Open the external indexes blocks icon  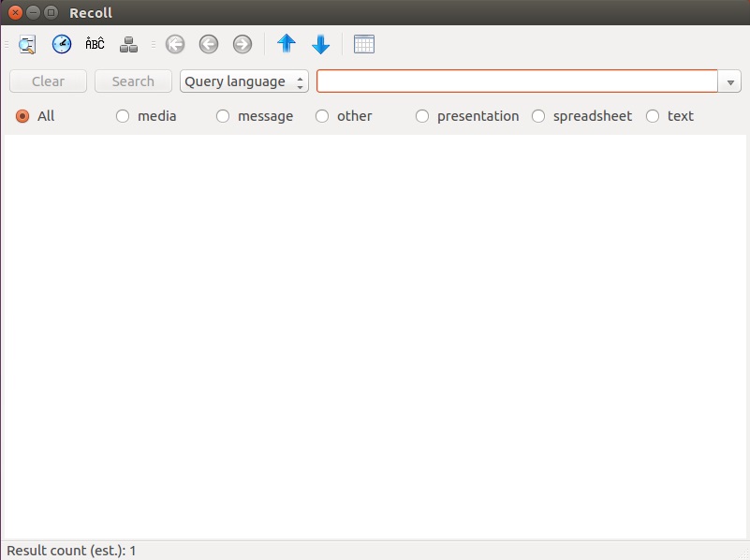[x=128, y=44]
